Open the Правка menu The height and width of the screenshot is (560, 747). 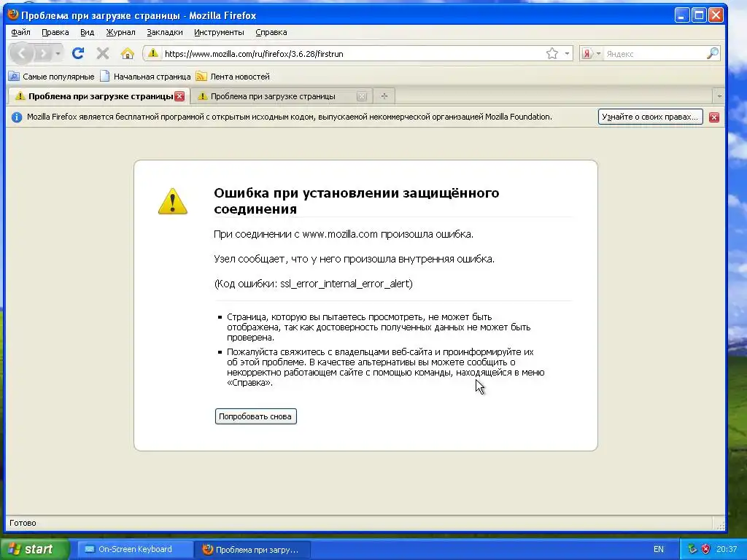(x=55, y=32)
